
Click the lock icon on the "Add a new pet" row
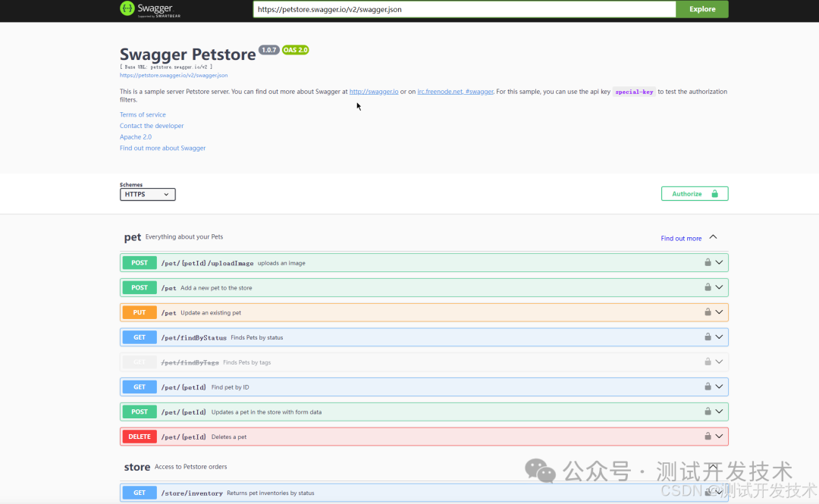(x=708, y=286)
